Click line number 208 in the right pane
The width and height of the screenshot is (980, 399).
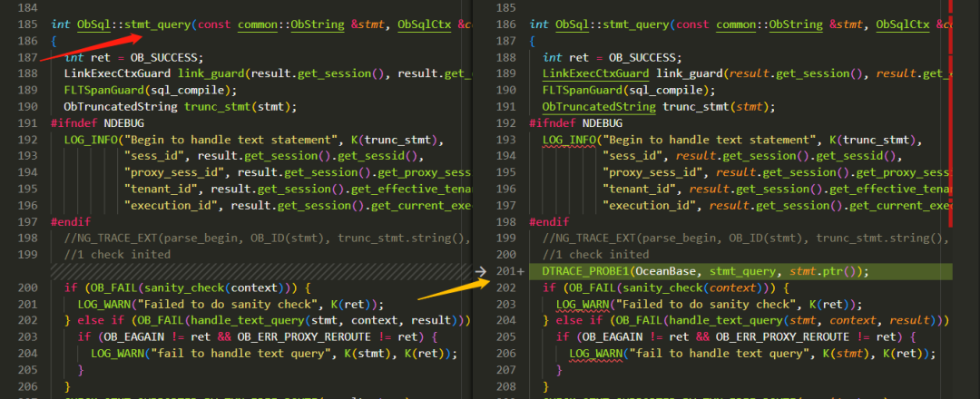point(505,386)
